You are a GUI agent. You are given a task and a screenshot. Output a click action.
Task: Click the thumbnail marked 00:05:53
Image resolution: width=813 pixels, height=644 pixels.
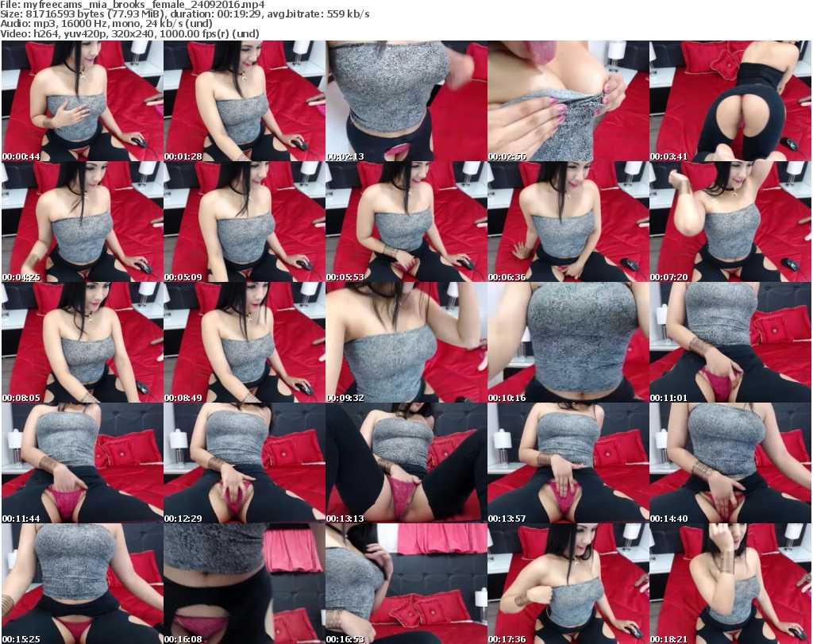[x=406, y=222]
